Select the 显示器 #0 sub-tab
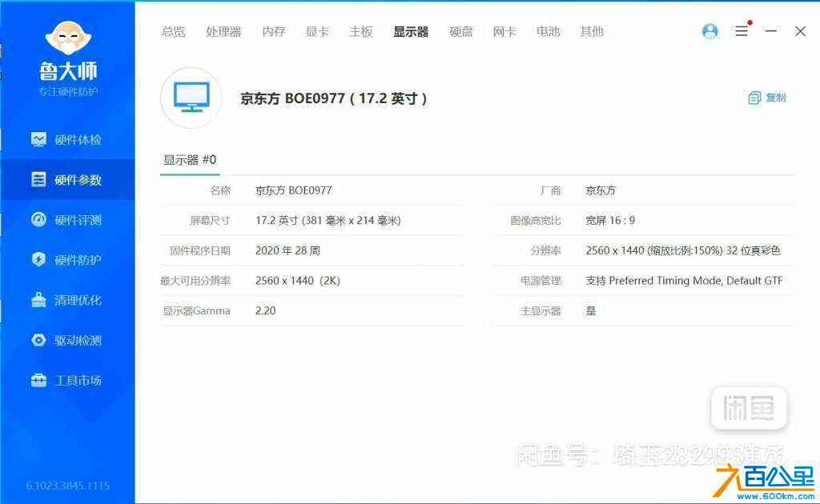 (x=189, y=160)
